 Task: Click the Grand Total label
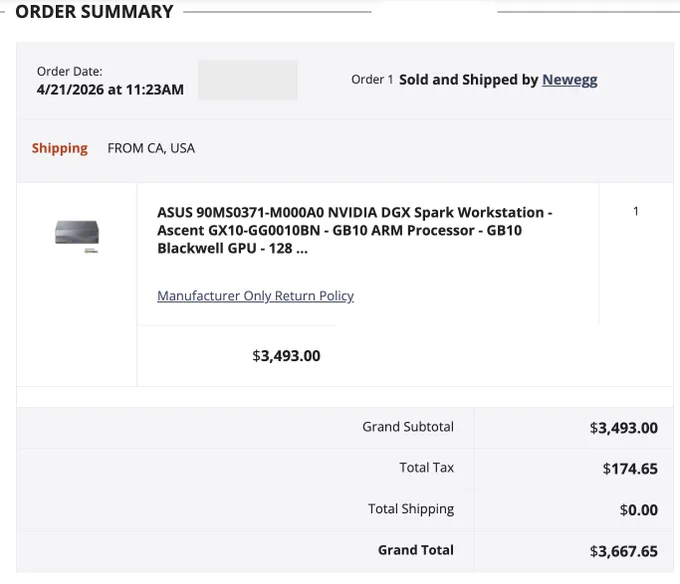click(x=415, y=550)
